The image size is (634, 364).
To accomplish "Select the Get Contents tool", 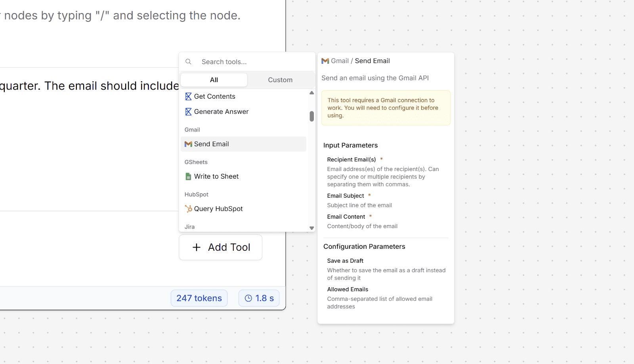I will [x=243, y=97].
